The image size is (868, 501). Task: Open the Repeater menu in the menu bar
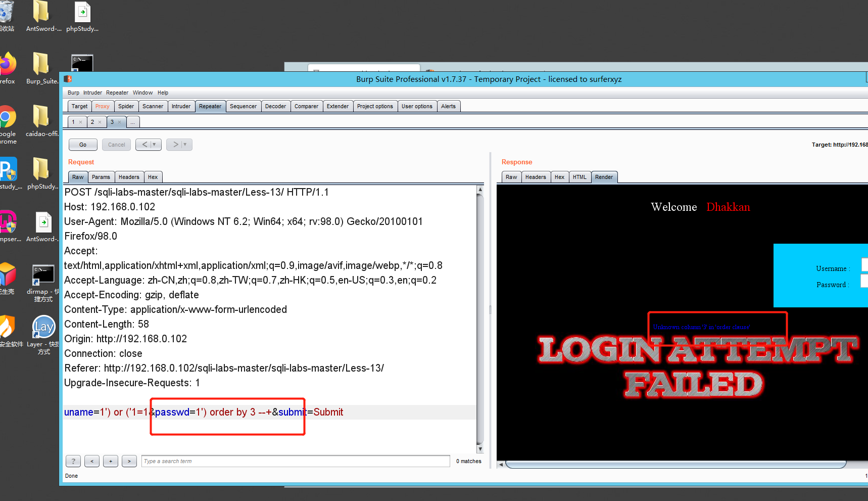click(x=117, y=93)
